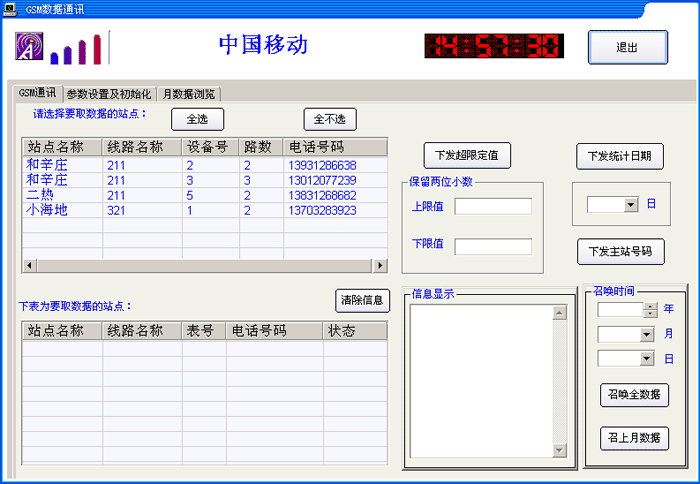Click phone number 13831268682
700x484 pixels.
tap(322, 195)
